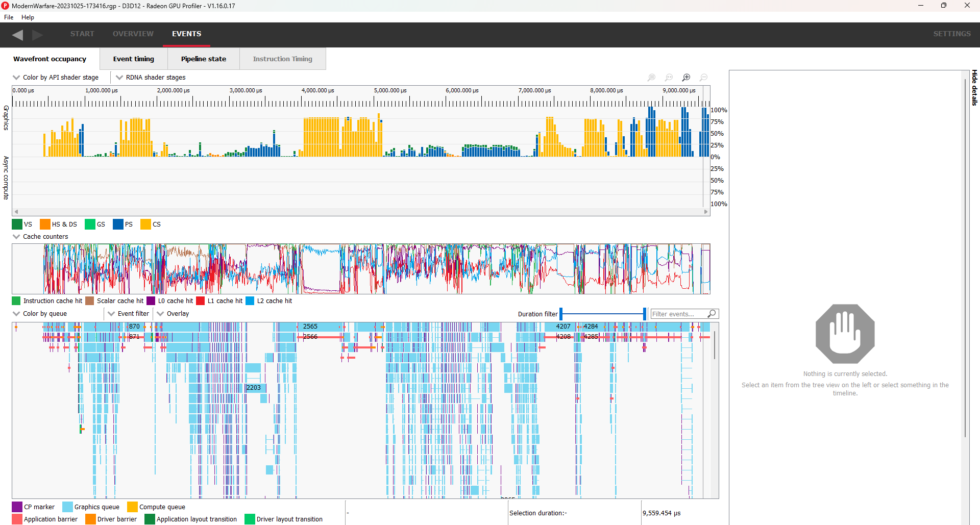Click the forward navigation arrow
Screen dimensions: 980x525
point(37,35)
